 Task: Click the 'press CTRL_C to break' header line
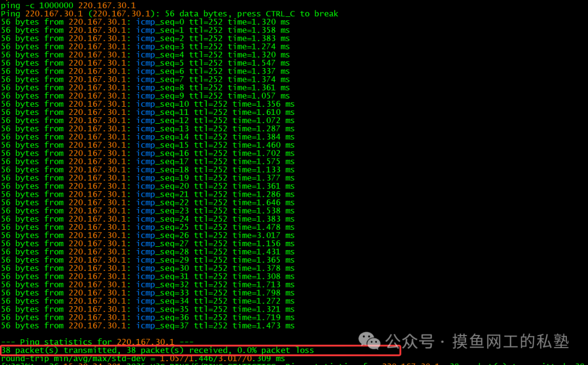(169, 14)
